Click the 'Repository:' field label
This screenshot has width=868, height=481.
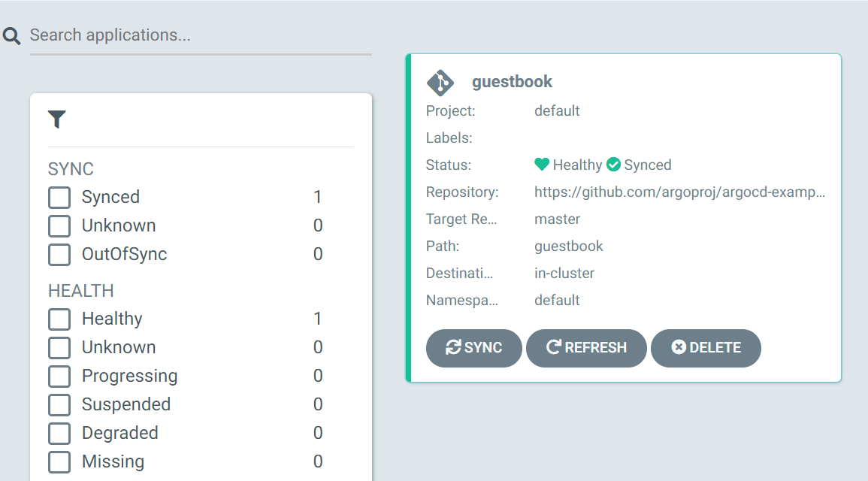pyautogui.click(x=462, y=192)
